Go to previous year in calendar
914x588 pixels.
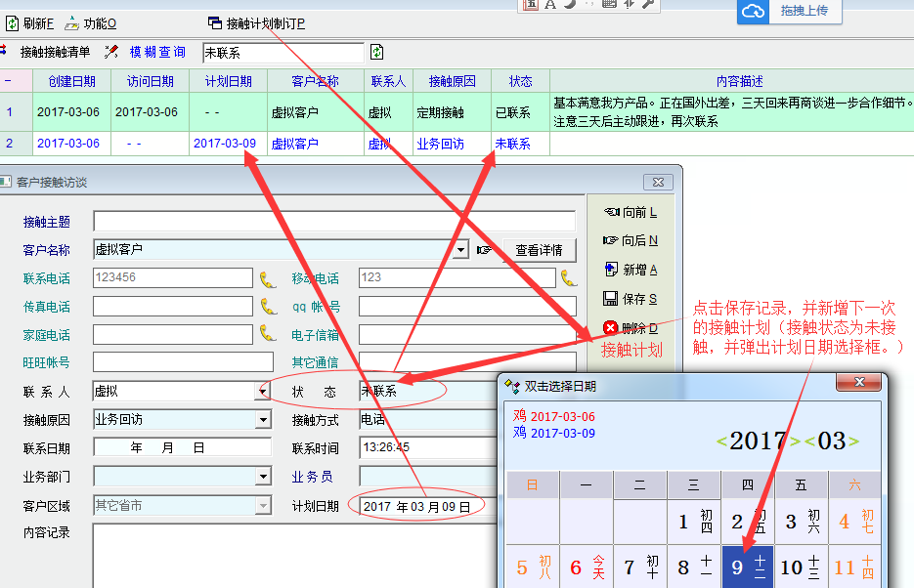[x=721, y=441]
